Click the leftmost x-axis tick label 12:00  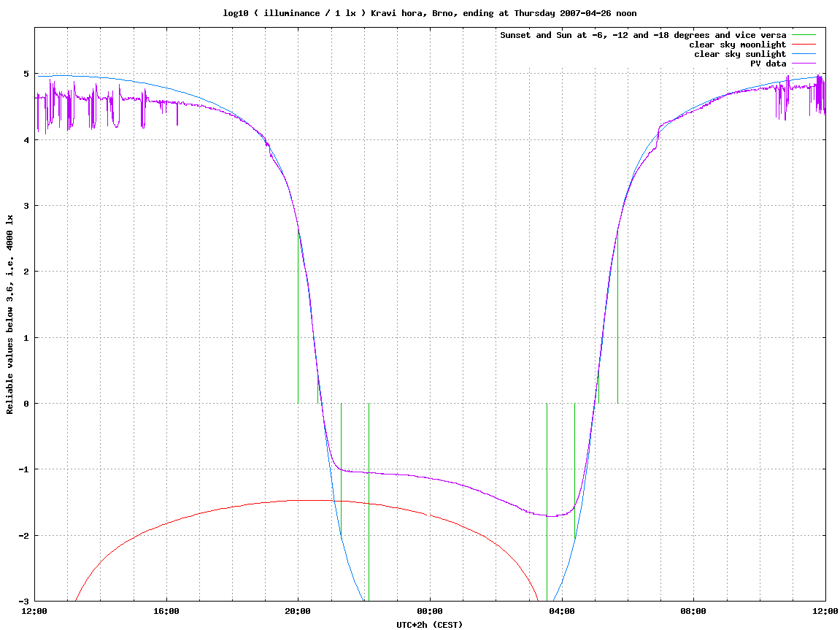[x=34, y=611]
